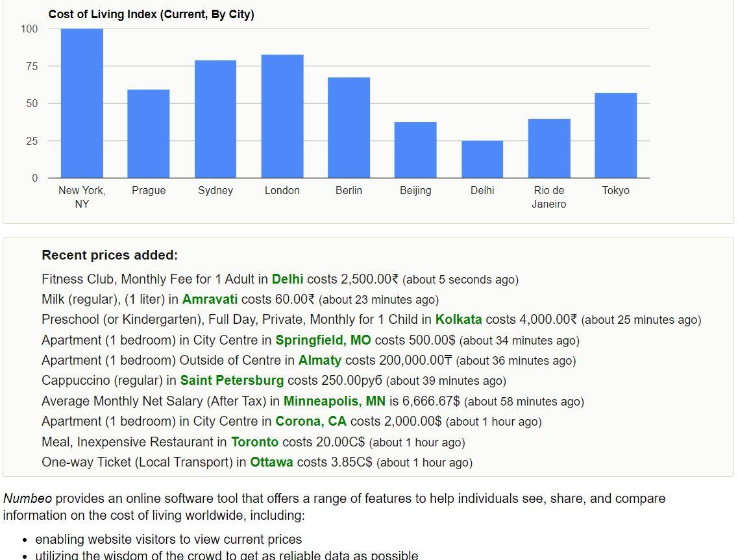738x560 pixels.
Task: Click the 'Rio de Janeiro' axis label
Action: 548,197
